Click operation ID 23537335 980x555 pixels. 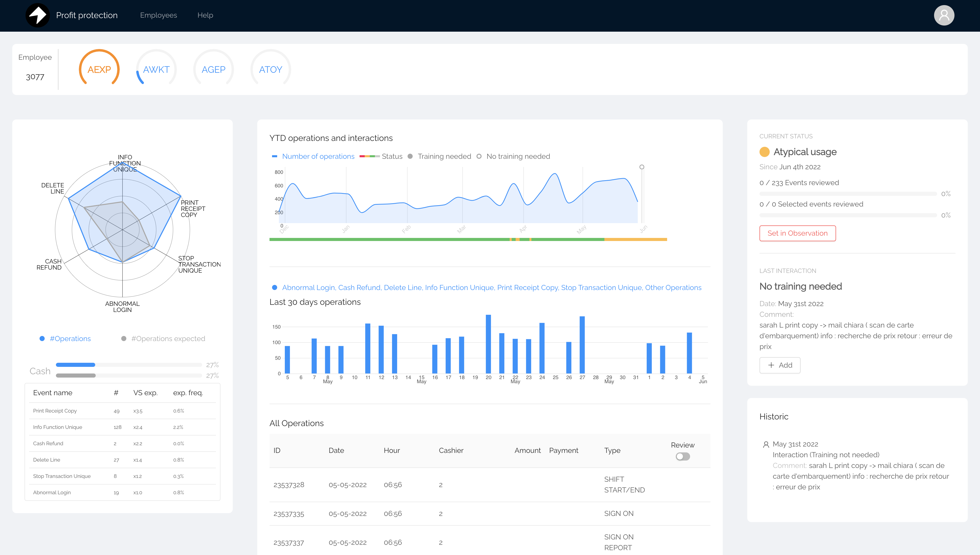point(289,514)
